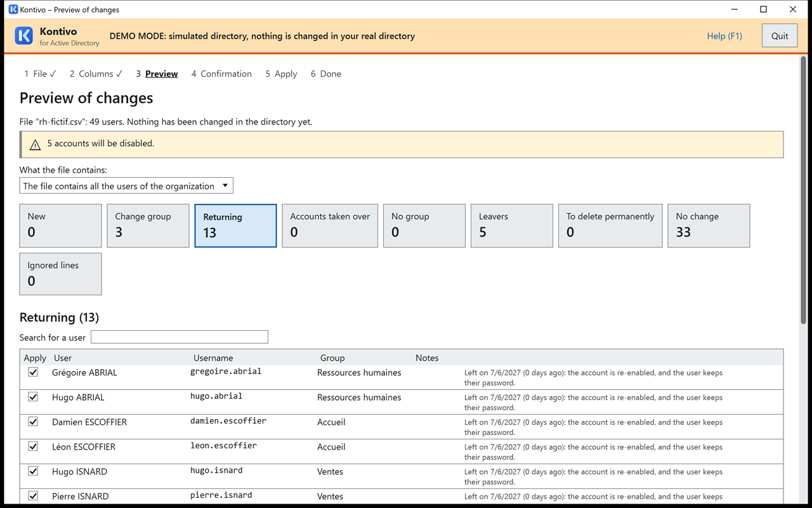View the To delete permanently tile

[x=610, y=225]
